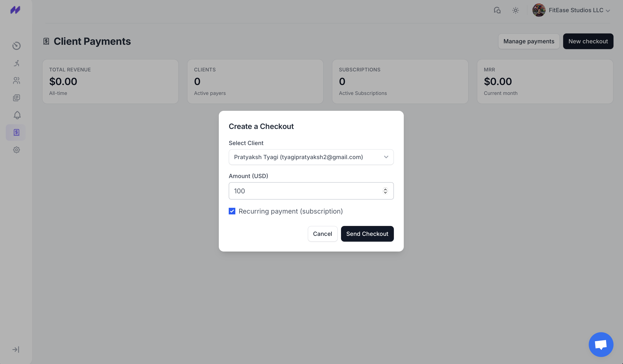Screen dimensions: 623x364
Task: Select the workouts running-person icon
Action: (16, 63)
